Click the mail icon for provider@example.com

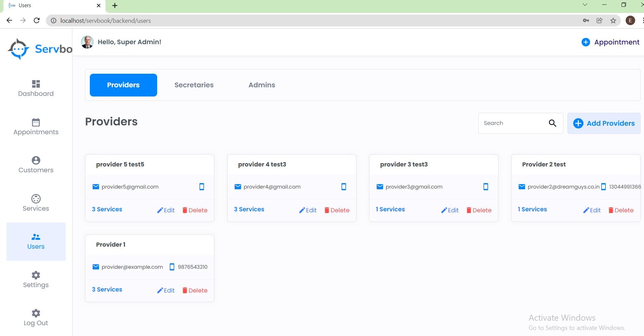point(96,267)
